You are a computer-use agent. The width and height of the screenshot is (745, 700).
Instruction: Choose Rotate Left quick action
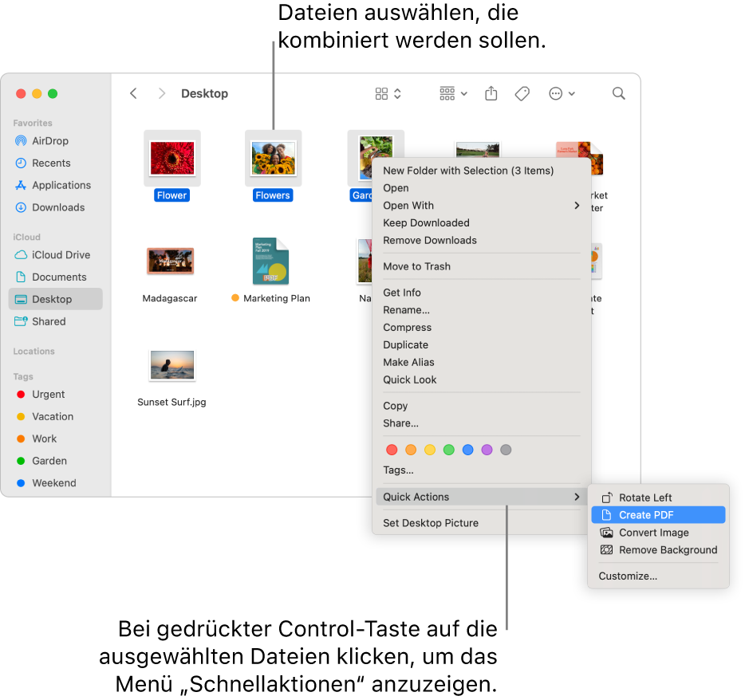click(x=659, y=497)
